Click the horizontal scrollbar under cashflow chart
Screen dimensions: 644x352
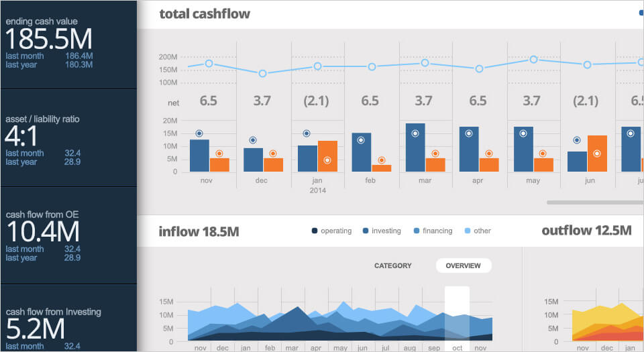tap(590, 202)
